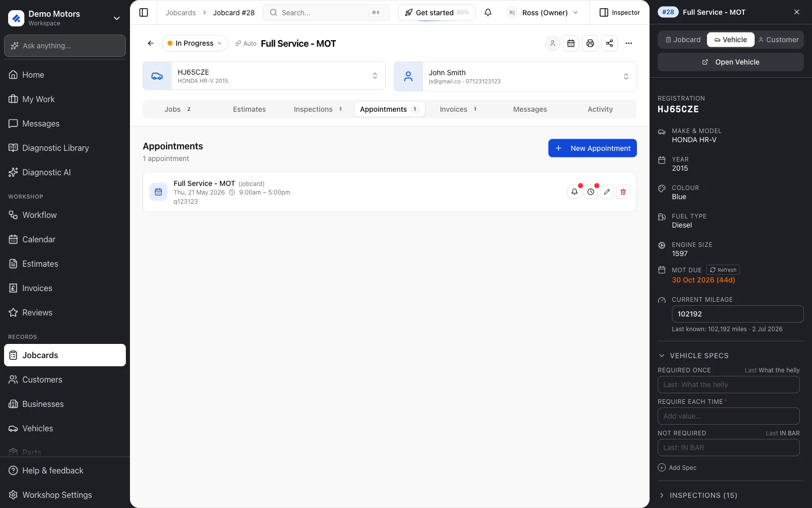Click the Current Mileage input field
812x508 pixels.
coord(738,314)
